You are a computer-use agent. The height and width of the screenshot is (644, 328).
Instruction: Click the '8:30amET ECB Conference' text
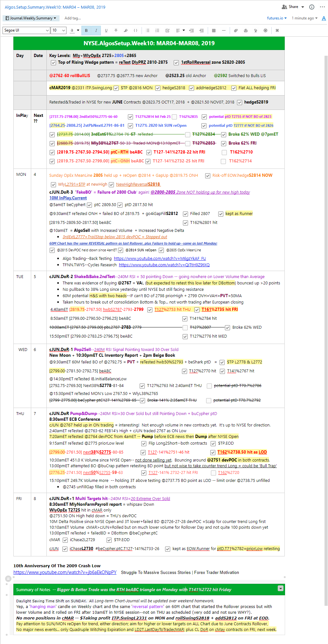[75, 419]
